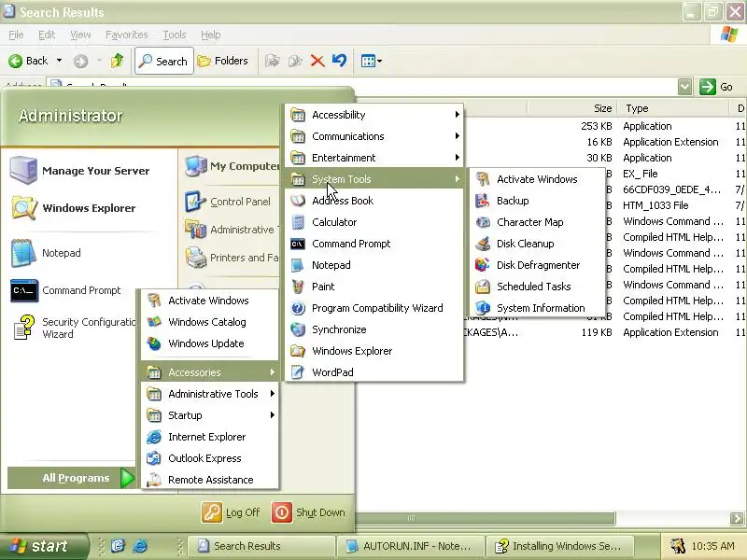
Task: Open Backup in System Tools submenu
Action: coord(538,201)
